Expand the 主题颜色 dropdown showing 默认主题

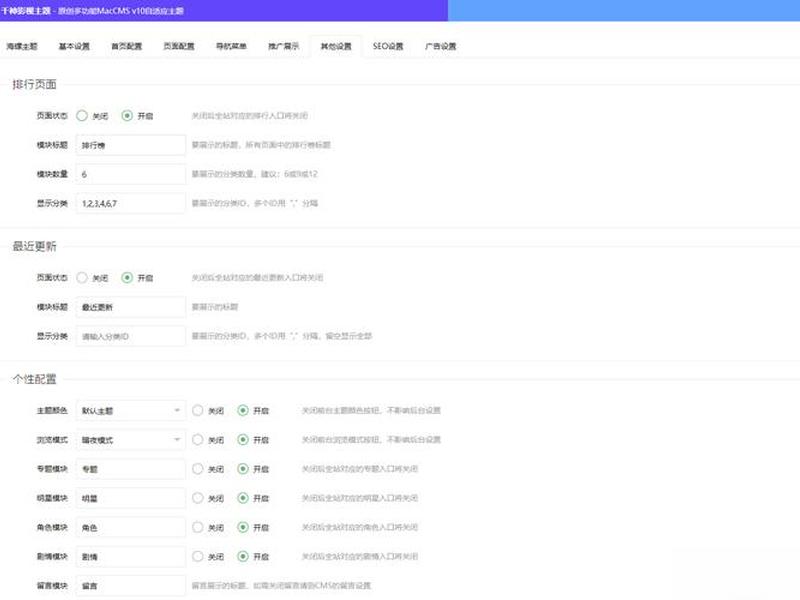pyautogui.click(x=131, y=411)
